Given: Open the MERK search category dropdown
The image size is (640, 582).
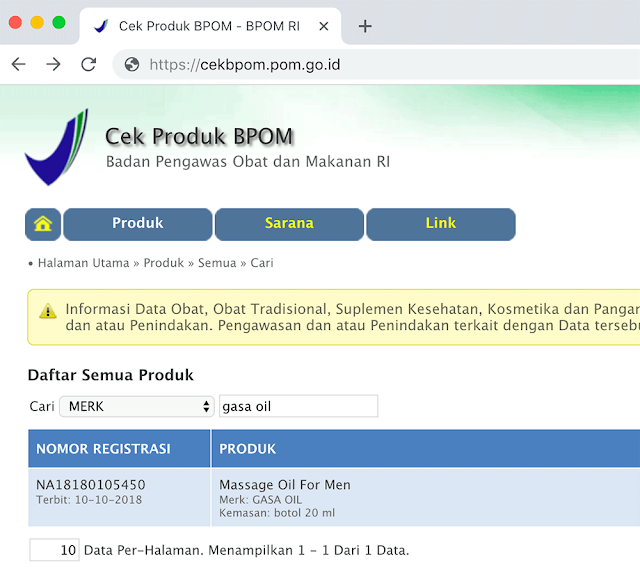Looking at the screenshot, I should click(x=137, y=407).
